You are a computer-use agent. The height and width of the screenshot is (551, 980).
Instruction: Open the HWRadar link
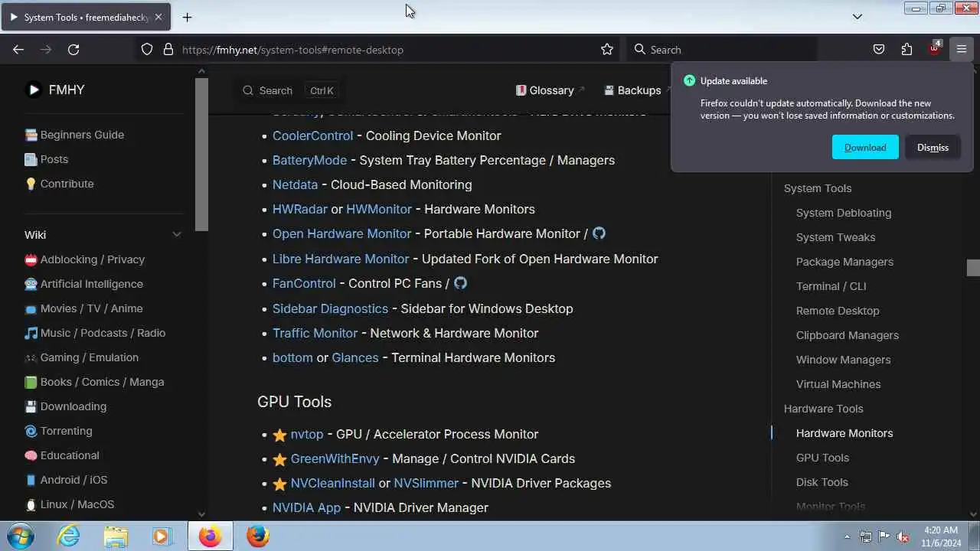click(x=299, y=209)
